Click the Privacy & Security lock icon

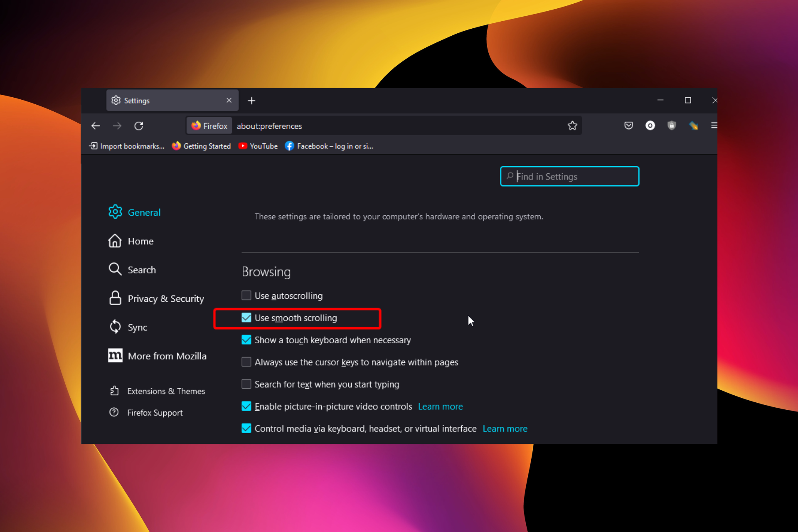pyautogui.click(x=115, y=298)
